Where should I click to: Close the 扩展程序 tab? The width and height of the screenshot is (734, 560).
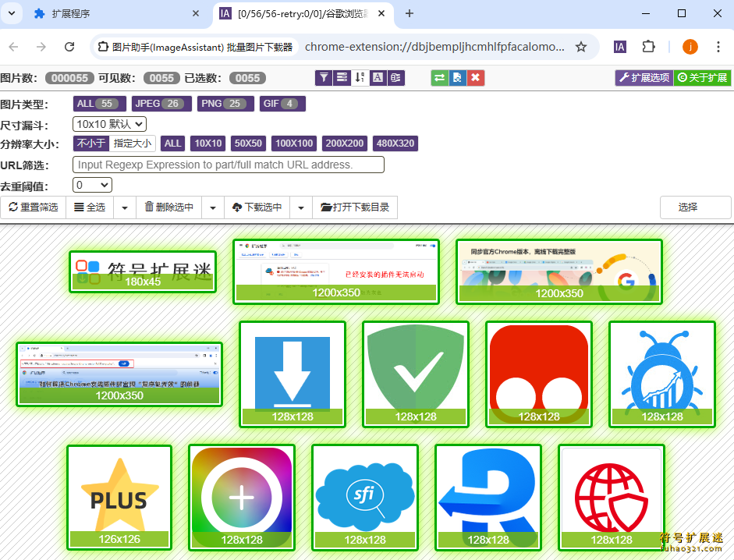tap(196, 13)
